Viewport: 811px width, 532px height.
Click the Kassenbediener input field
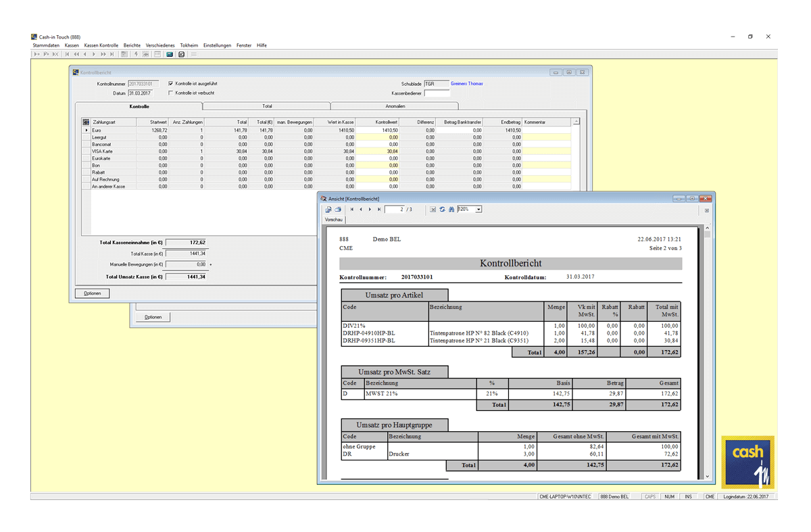436,93
